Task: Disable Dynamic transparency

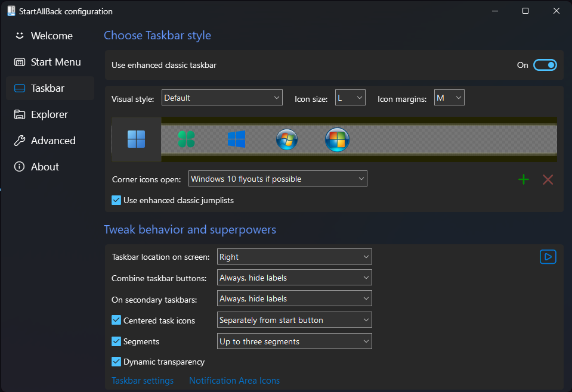Action: click(x=116, y=362)
